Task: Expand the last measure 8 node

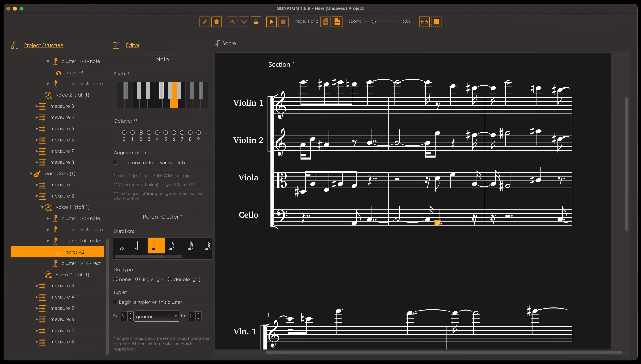Action: [x=37, y=342]
